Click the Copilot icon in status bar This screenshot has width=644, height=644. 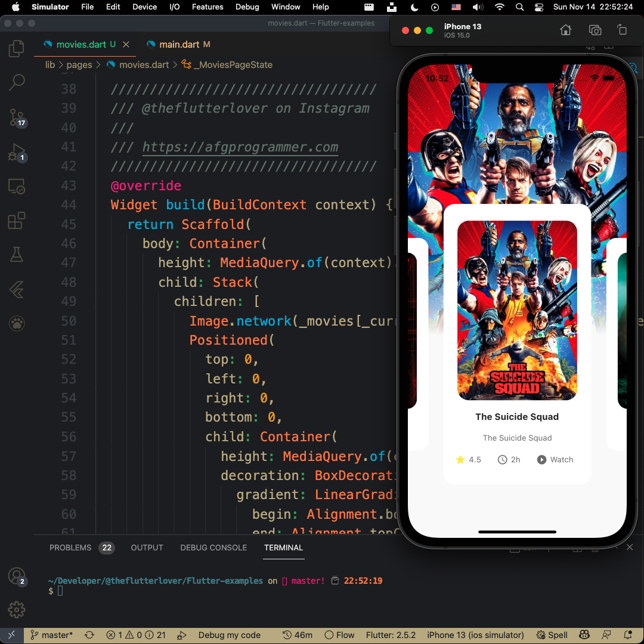[x=584, y=635]
